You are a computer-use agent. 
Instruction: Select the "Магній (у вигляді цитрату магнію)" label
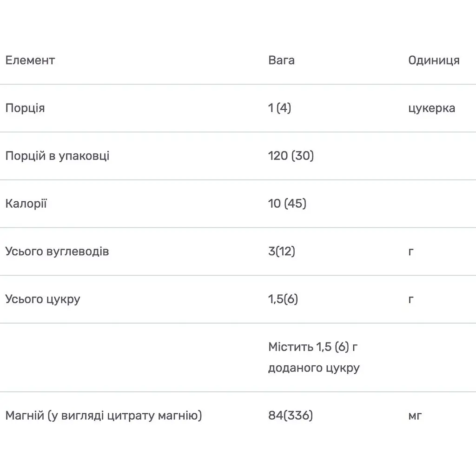104,416
